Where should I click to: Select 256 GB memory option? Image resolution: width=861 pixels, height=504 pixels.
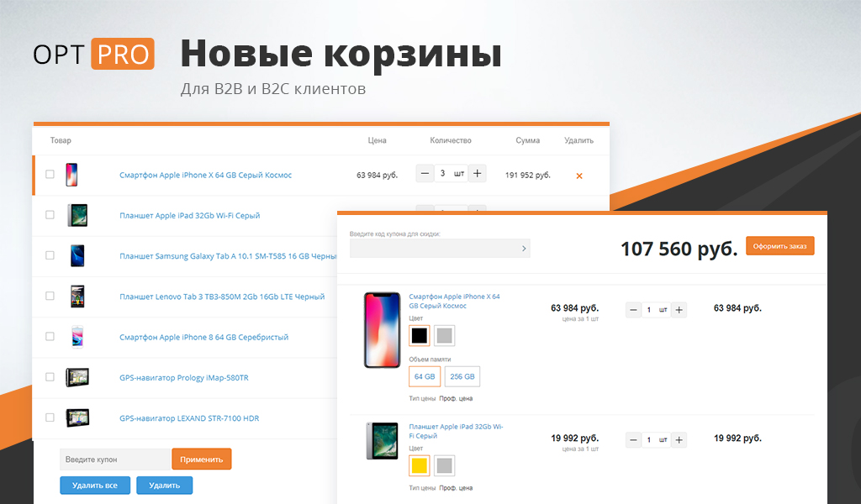462,377
